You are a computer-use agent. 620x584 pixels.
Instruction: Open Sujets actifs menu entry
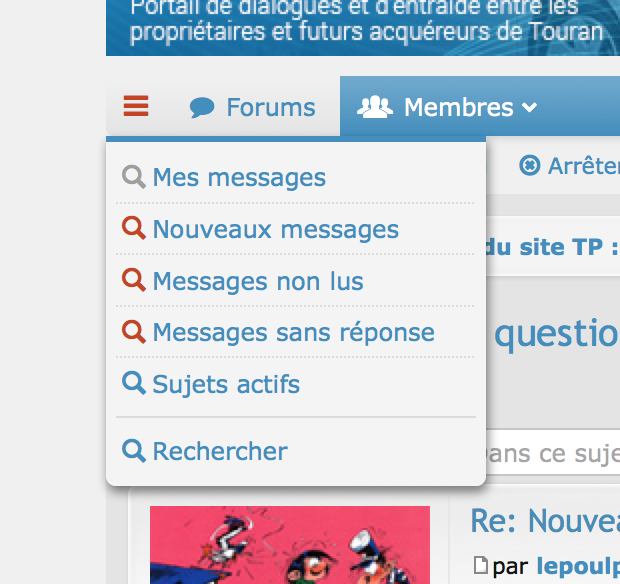(226, 385)
